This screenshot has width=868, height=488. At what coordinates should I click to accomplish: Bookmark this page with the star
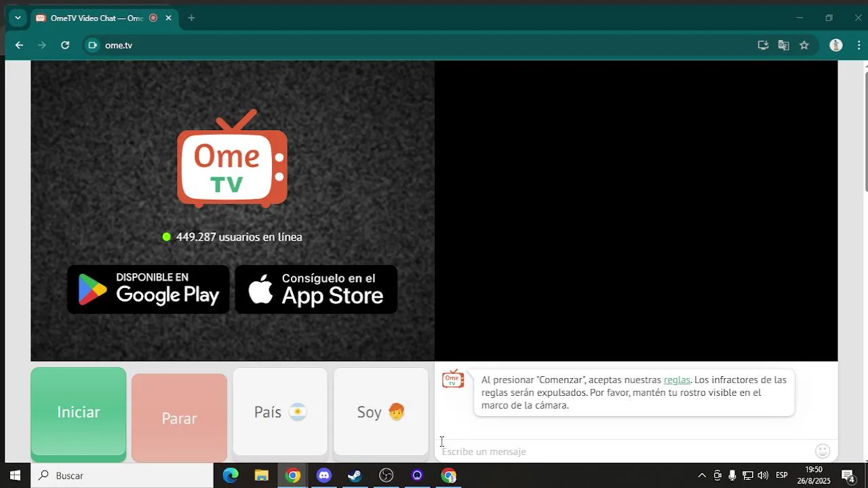tap(804, 45)
